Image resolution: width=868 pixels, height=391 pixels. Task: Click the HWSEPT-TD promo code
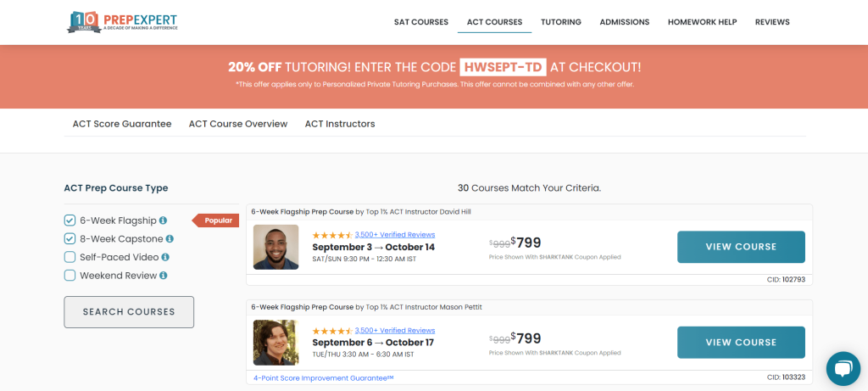coord(503,68)
